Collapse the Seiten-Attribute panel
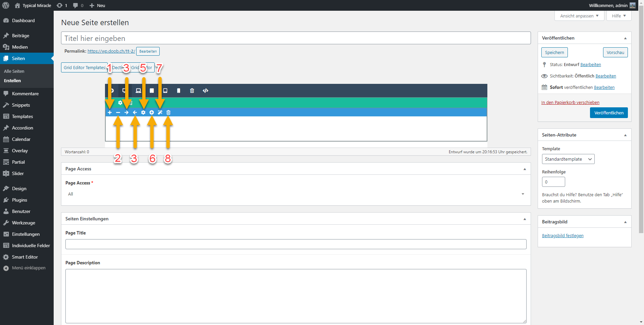 [x=625, y=135]
